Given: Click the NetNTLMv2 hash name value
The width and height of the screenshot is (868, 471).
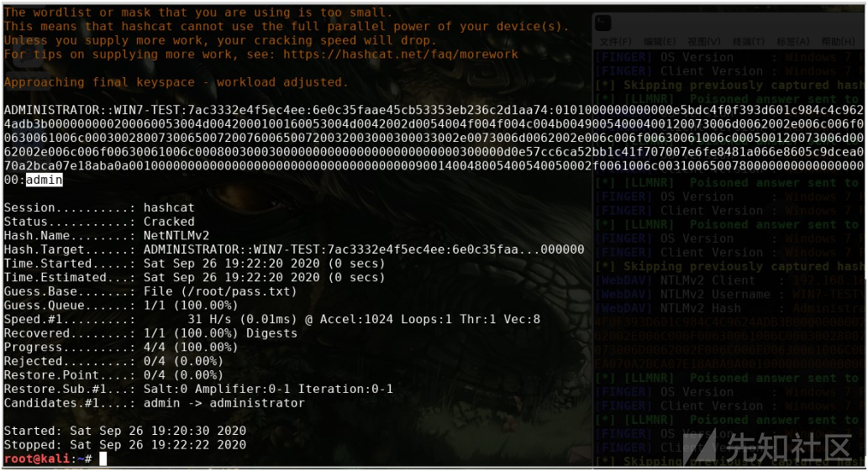Looking at the screenshot, I should pos(176,236).
